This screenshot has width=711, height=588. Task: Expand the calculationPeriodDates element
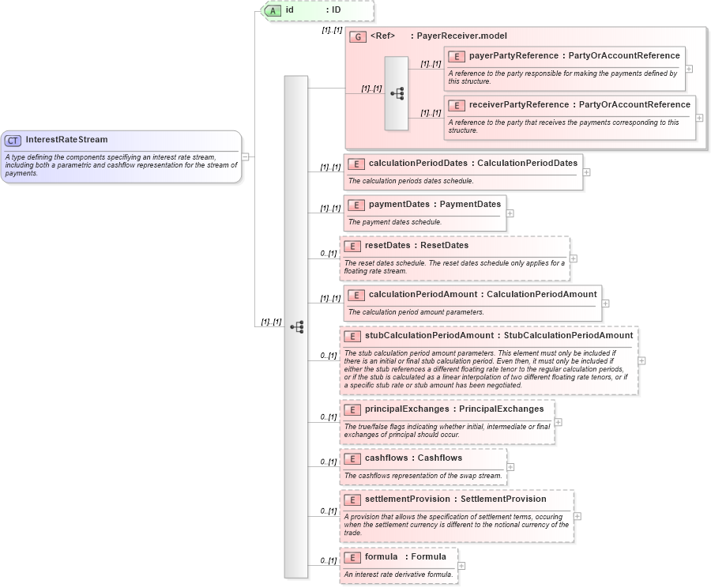(x=589, y=172)
